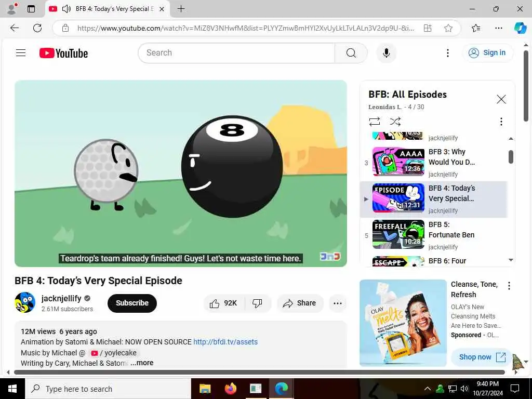532x399 pixels.
Task: Launch Firefox from taskbar
Action: (230, 389)
